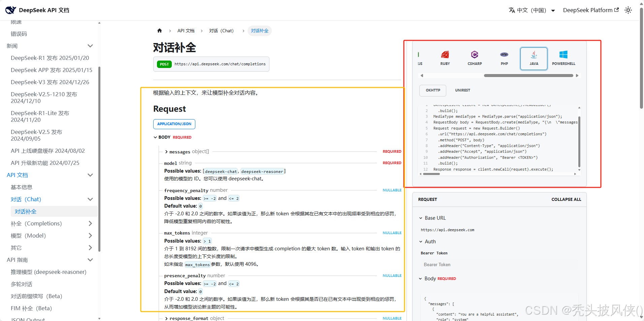Open DeepSeek-V2.5 发布 2024/09/05 news
644x321 pixels.
coord(36,135)
